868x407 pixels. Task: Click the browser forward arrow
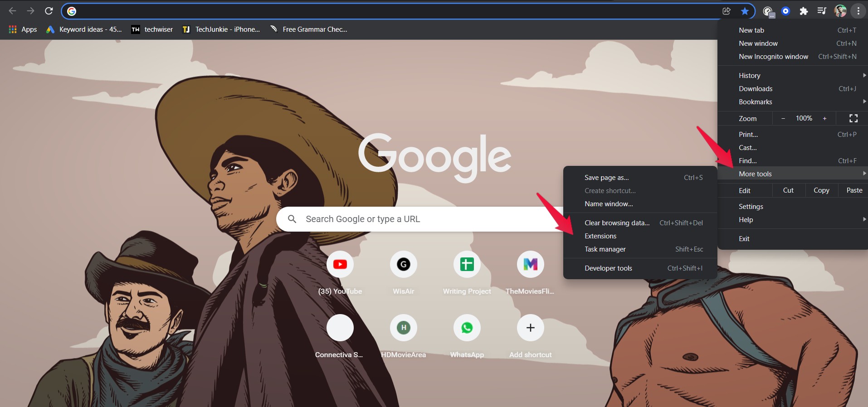30,11
